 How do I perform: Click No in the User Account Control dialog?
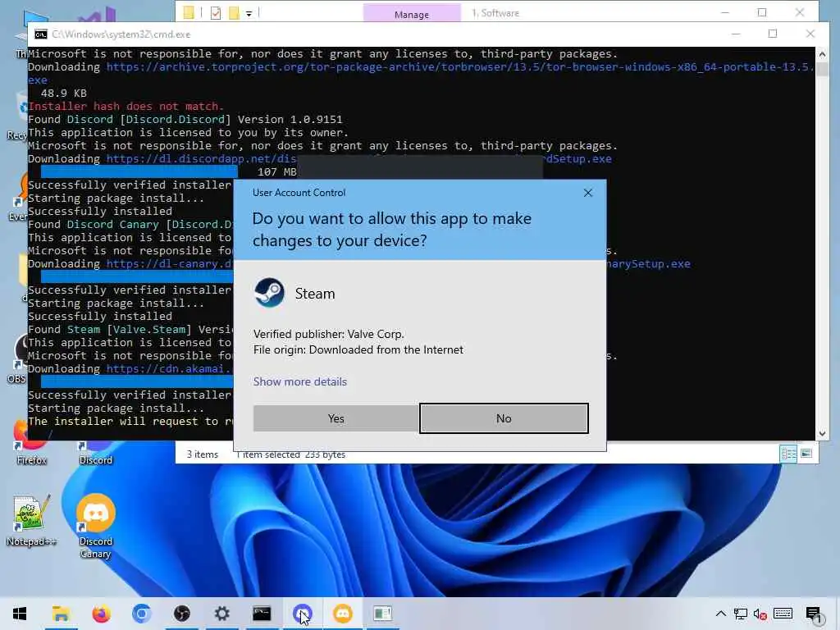tap(504, 418)
